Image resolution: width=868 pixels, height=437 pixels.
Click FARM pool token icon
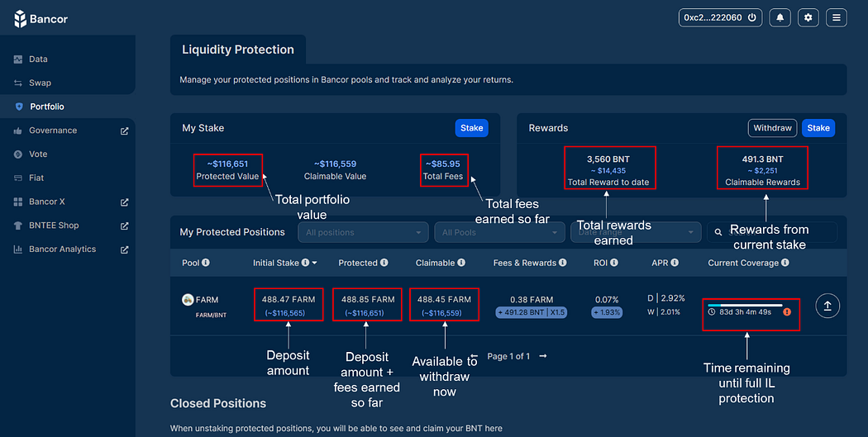(x=188, y=300)
